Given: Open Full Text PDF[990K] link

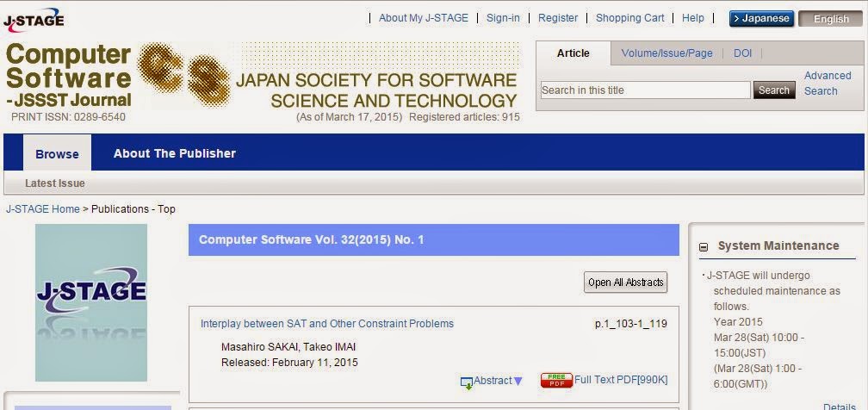Looking at the screenshot, I should 621,380.
